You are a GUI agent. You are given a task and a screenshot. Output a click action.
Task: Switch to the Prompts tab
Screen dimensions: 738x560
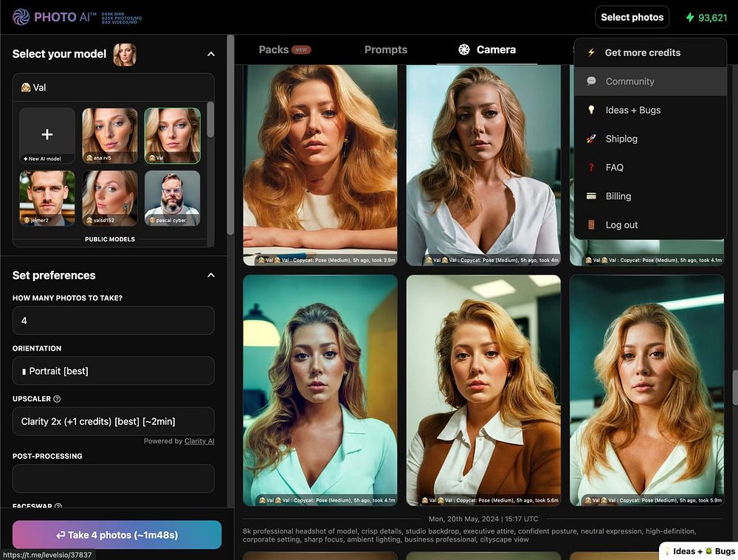click(x=386, y=49)
